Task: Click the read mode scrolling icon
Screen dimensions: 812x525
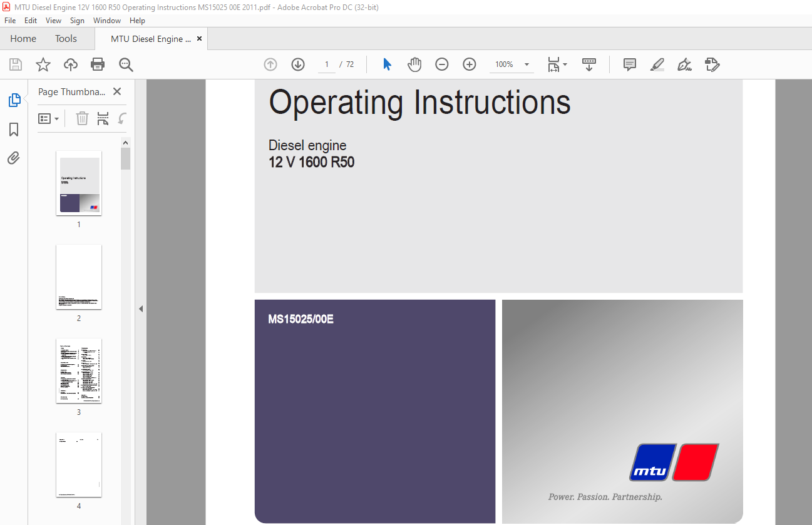Action: click(589, 64)
